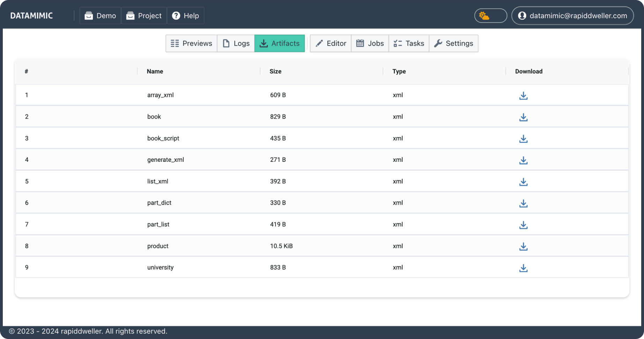644x339 pixels.
Task: Toggle the light/dark theme switch
Action: click(490, 15)
